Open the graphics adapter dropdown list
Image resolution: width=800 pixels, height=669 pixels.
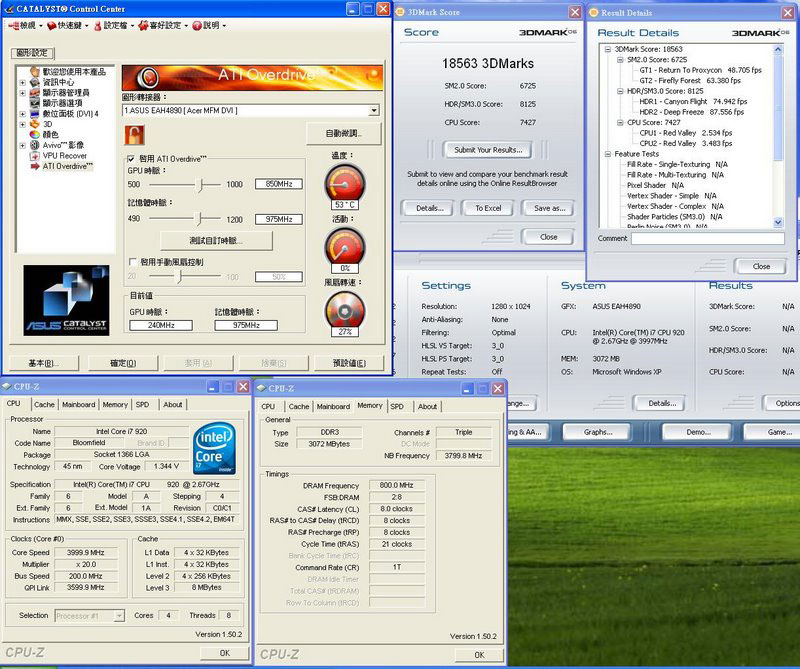(x=374, y=110)
